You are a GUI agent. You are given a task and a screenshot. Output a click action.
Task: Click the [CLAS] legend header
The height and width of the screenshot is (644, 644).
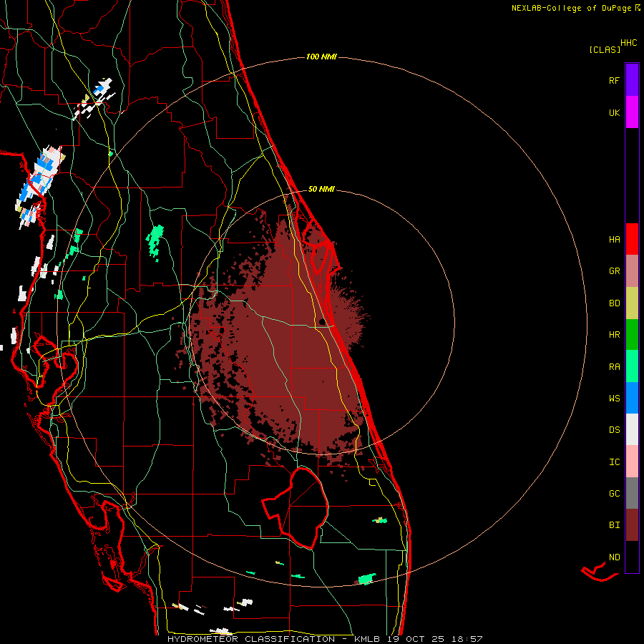coord(605,49)
